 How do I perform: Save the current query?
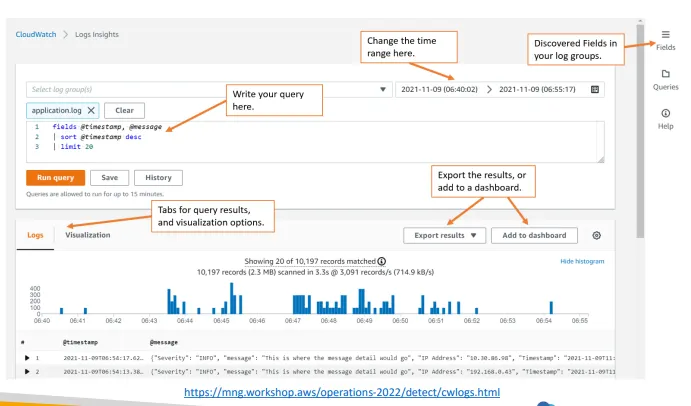pyautogui.click(x=110, y=178)
